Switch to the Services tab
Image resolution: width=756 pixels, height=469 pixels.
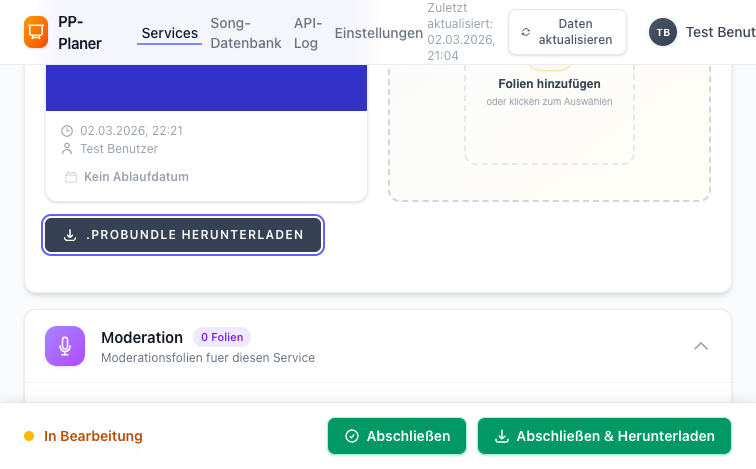169,33
